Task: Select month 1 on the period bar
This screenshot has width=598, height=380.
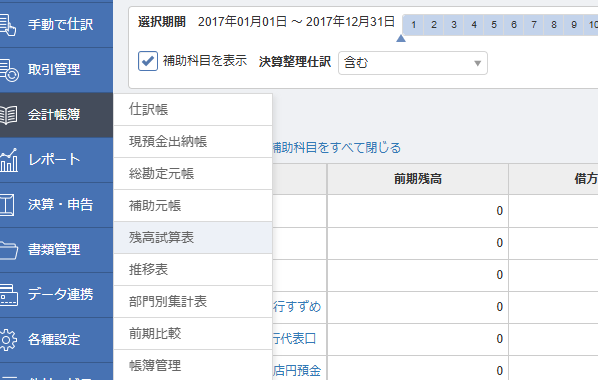Action: point(413,25)
